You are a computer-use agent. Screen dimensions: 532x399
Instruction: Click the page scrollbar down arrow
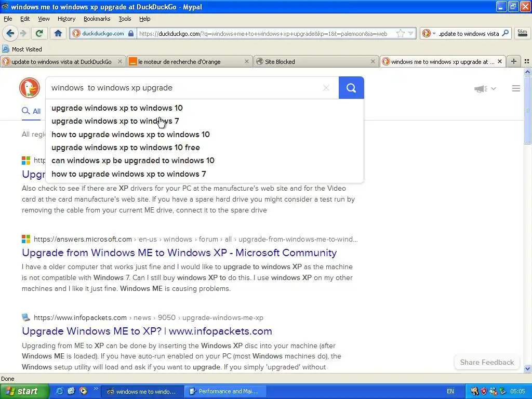[527, 368]
